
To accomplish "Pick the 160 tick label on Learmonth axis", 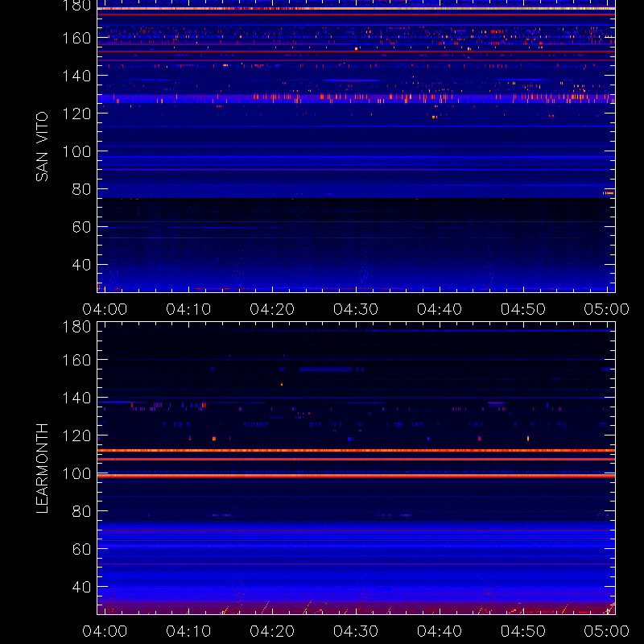I will pyautogui.click(x=76, y=360).
